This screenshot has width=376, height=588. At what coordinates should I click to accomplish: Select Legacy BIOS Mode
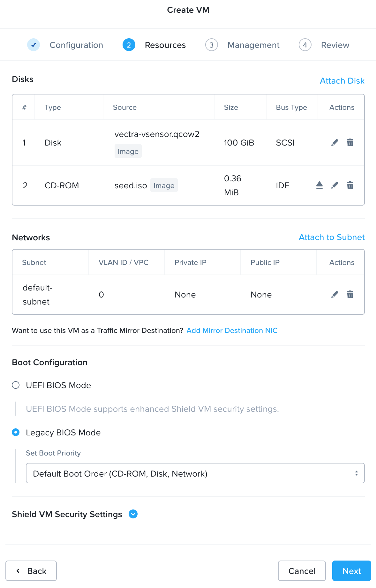[16, 432]
